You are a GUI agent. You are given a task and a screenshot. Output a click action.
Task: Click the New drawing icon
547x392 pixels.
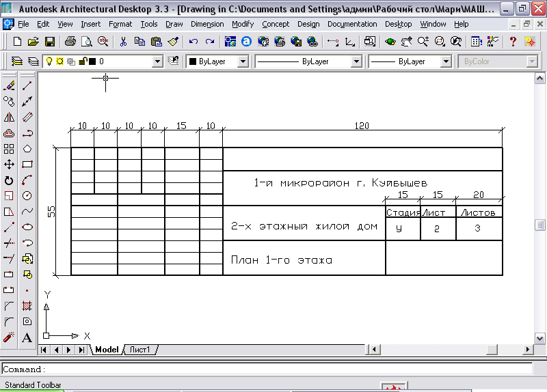(17, 42)
